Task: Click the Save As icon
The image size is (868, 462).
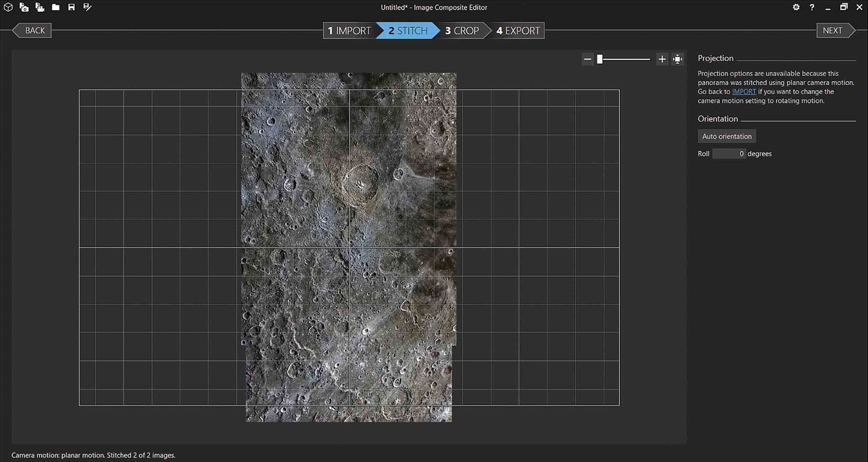Action: 87,7
